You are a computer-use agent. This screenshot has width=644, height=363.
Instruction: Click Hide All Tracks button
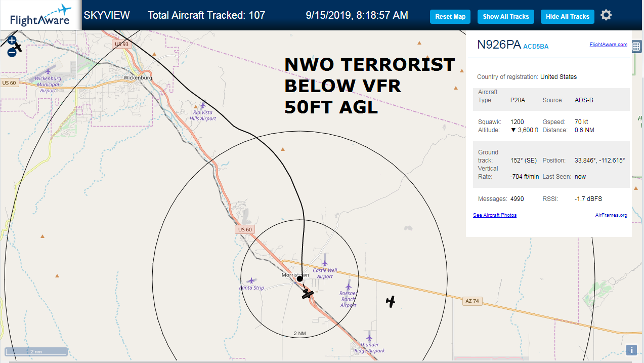coord(568,17)
